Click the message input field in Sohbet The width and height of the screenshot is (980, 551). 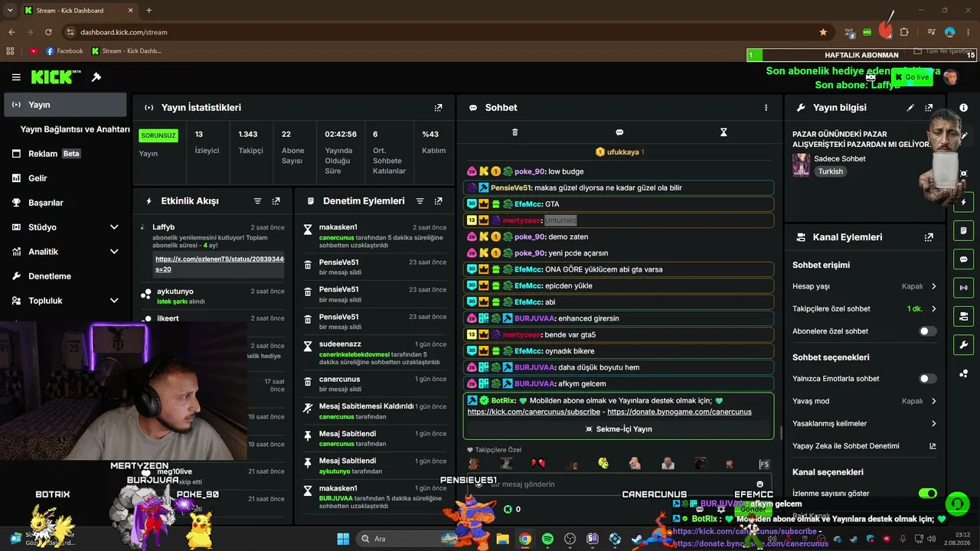[x=619, y=484]
